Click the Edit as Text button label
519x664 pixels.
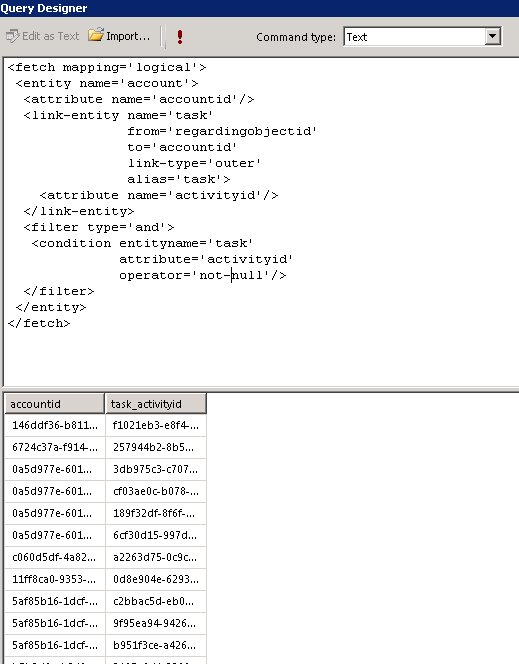pos(50,36)
